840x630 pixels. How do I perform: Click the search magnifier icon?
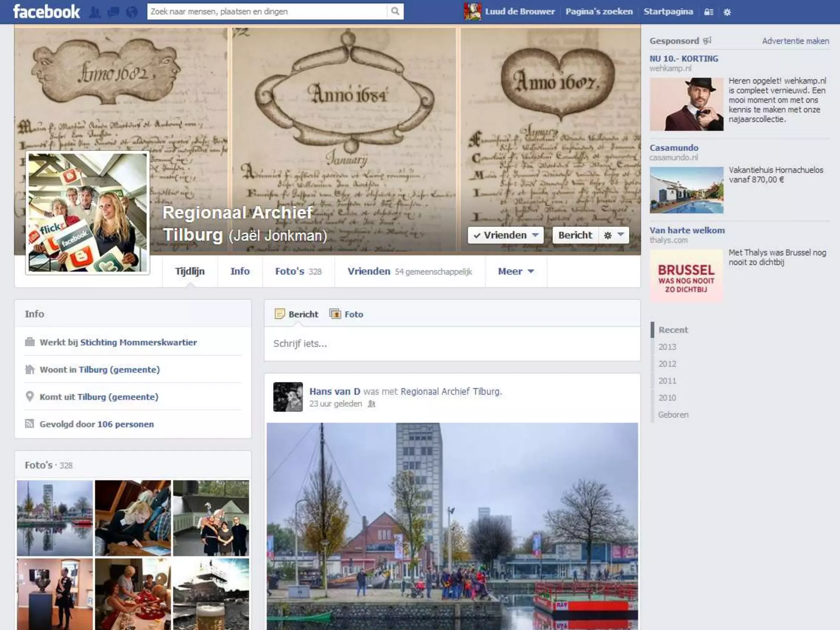click(395, 11)
